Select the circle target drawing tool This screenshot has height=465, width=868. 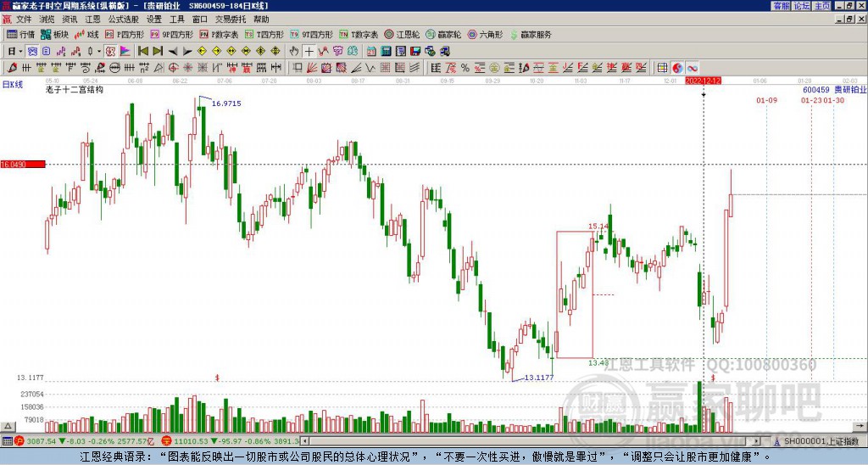coord(173,68)
